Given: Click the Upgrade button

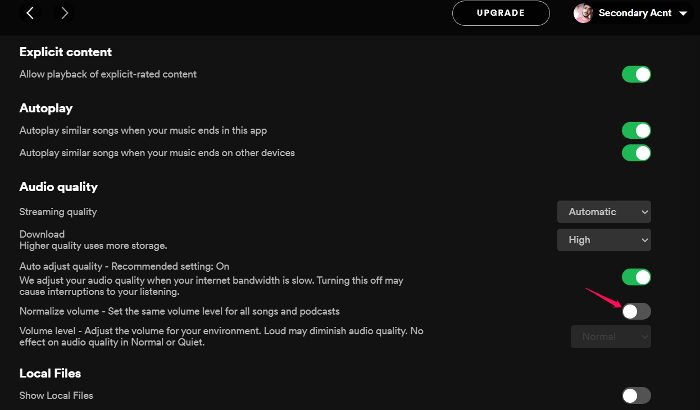Looking at the screenshot, I should 501,13.
